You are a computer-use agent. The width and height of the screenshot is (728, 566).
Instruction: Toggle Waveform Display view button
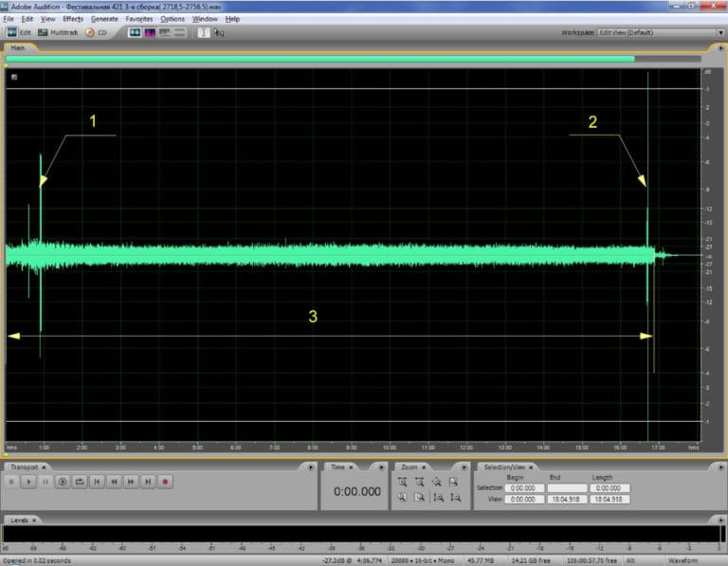pyautogui.click(x=135, y=32)
